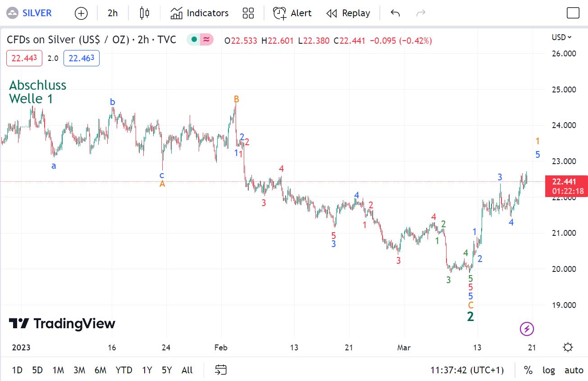Screen dimensions: 588x381
Task: Click the red sell price 22.443 button
Action: point(24,58)
